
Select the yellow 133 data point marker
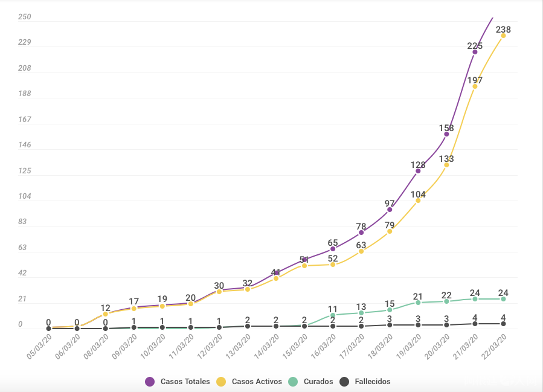pos(446,165)
